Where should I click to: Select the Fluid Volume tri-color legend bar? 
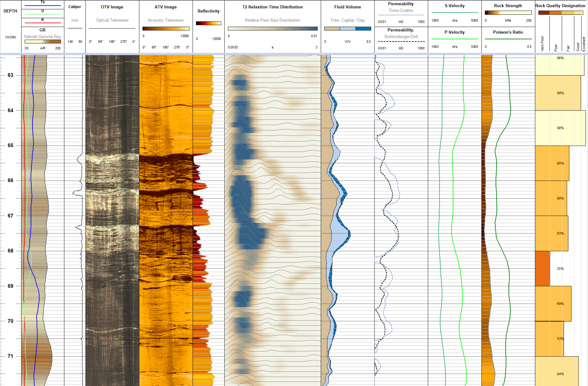coord(347,28)
